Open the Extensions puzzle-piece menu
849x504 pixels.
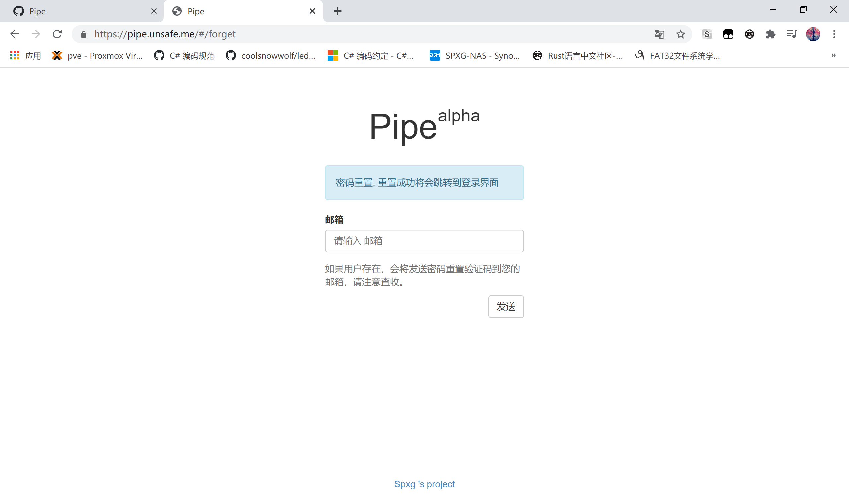click(x=770, y=34)
